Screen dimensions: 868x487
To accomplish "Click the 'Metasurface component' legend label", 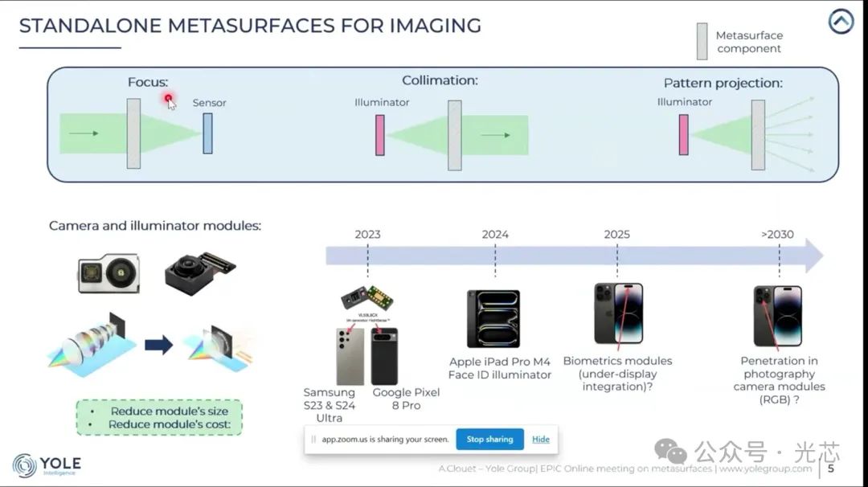I will point(749,42).
